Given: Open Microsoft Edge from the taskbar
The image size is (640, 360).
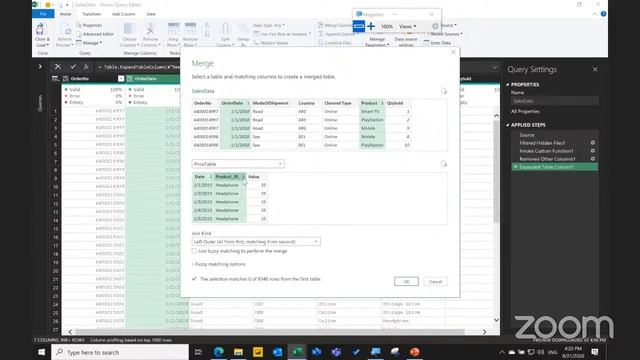Looking at the screenshot, I should pos(218,352).
